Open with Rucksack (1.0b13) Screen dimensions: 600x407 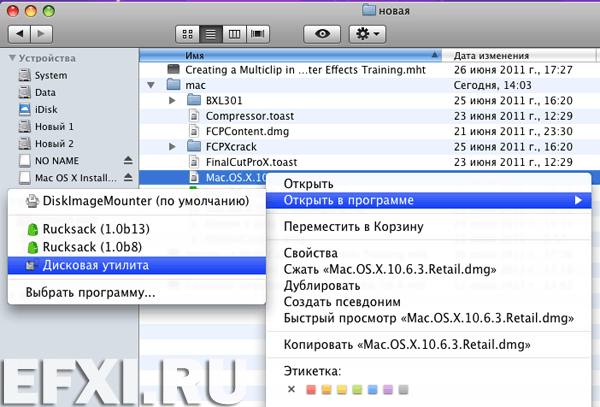point(137,229)
